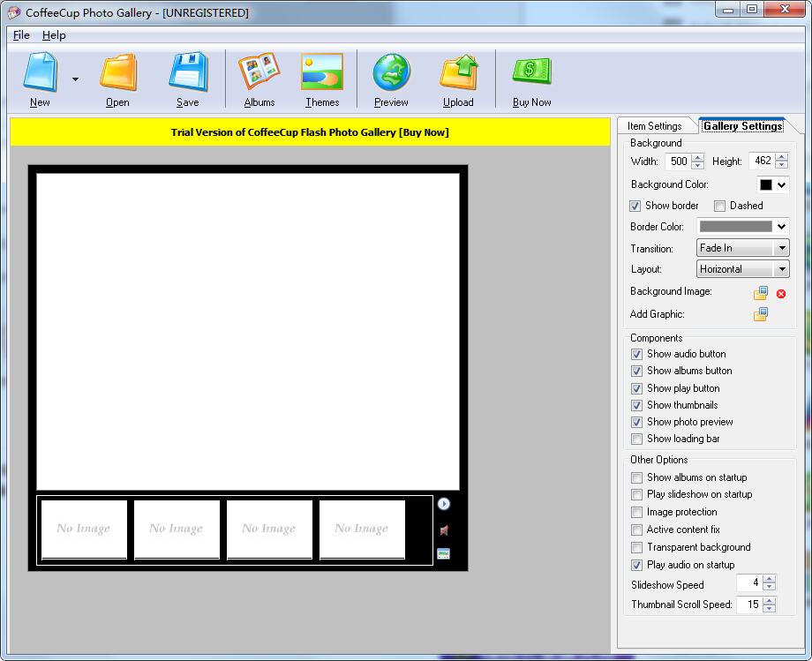812x661 pixels.
Task: Toggle Show photo preview checkbox
Action: pos(636,423)
